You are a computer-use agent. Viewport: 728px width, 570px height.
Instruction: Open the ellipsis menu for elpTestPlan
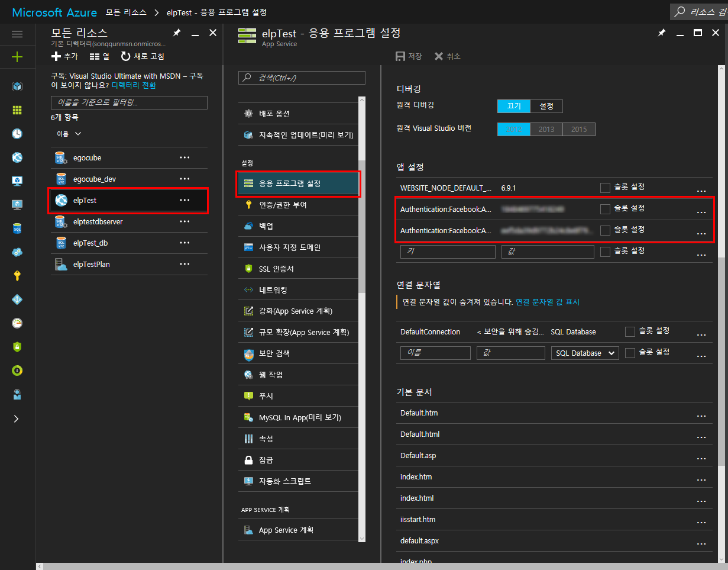(185, 265)
